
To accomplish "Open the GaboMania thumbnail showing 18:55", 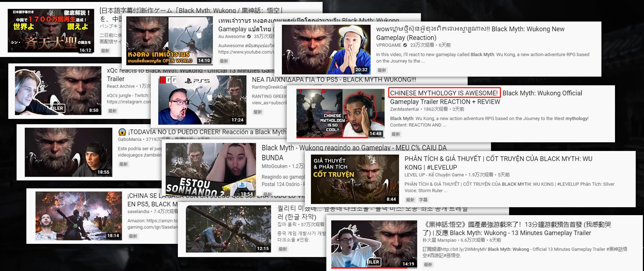I will click(69, 152).
